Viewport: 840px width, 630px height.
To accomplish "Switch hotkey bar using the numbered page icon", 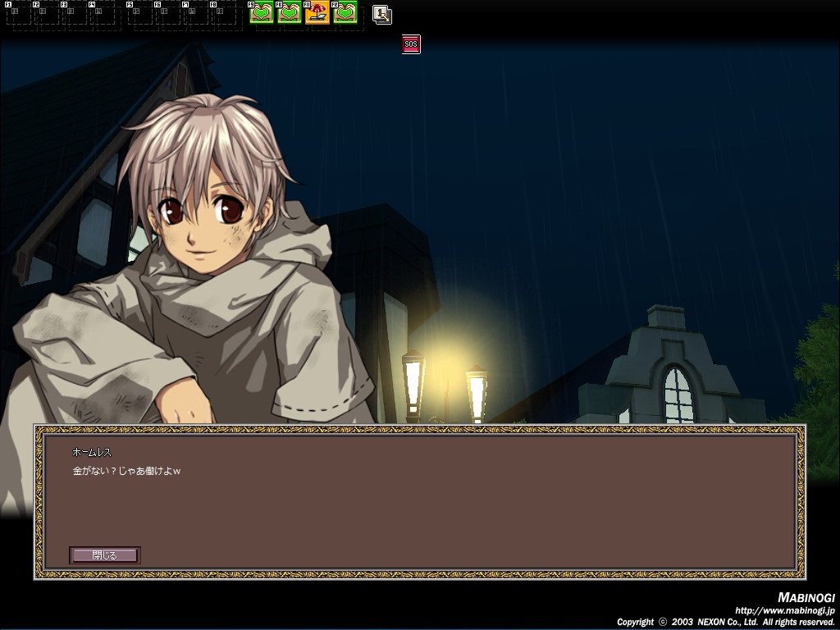I will 381,14.
